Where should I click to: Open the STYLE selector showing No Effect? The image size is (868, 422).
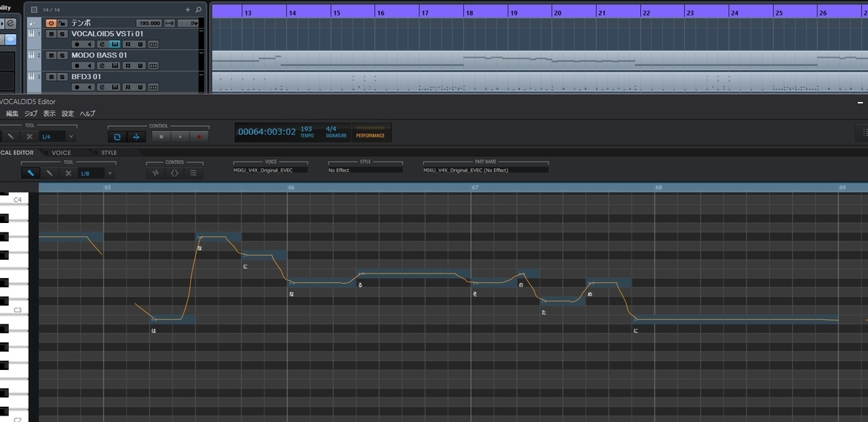pyautogui.click(x=365, y=170)
